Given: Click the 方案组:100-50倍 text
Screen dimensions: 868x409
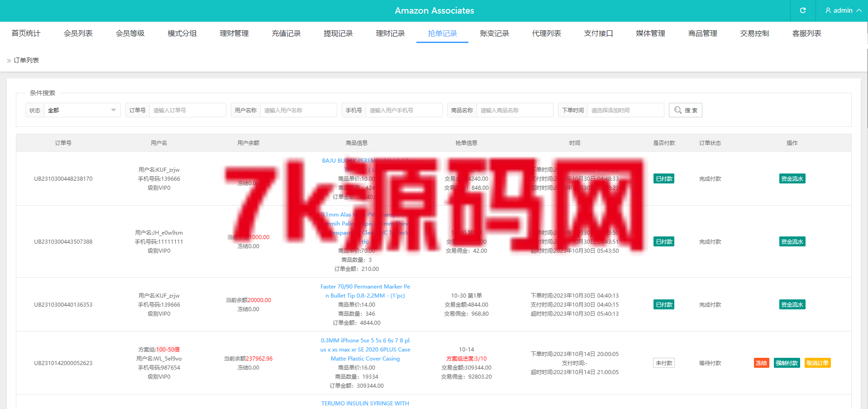Looking at the screenshot, I should click(159, 349).
